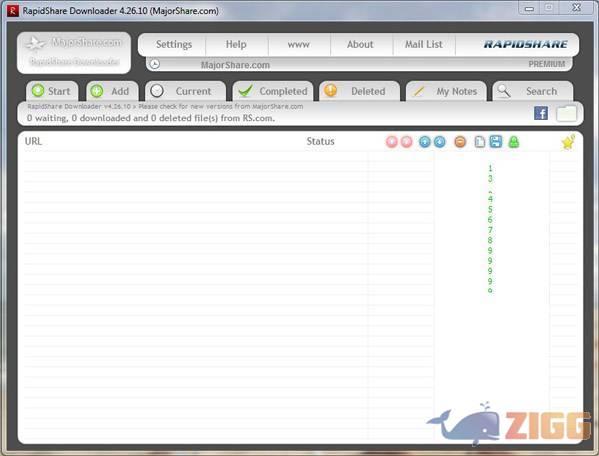Open the Facebook icon link

tap(541, 113)
